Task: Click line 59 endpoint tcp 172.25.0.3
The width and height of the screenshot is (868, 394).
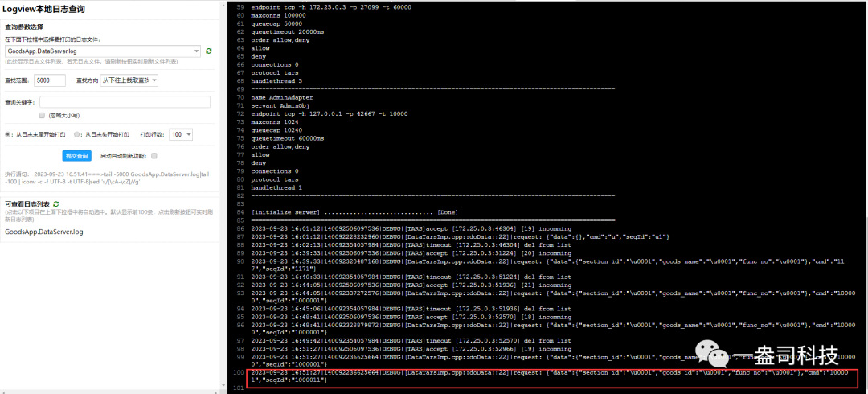Action: (330, 6)
